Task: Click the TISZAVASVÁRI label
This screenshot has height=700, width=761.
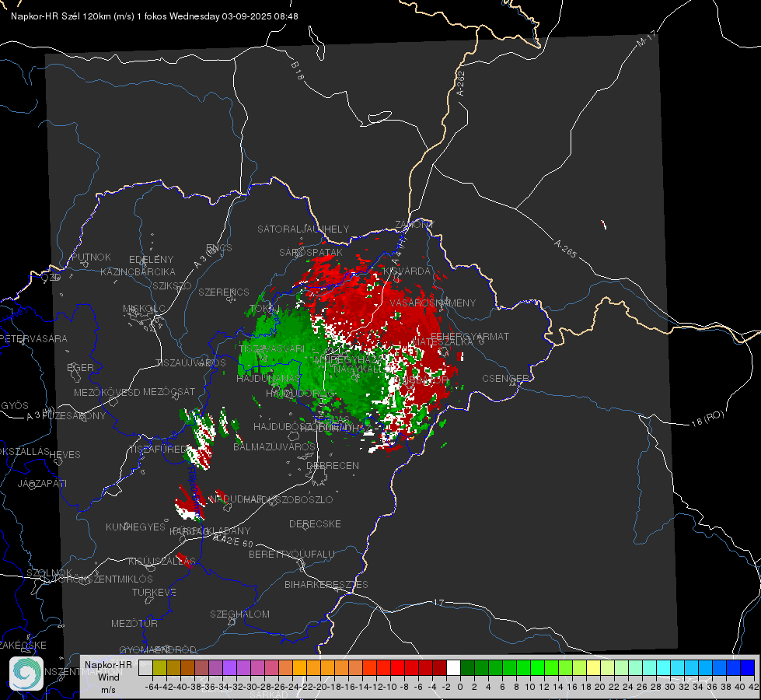Action: tap(272, 348)
